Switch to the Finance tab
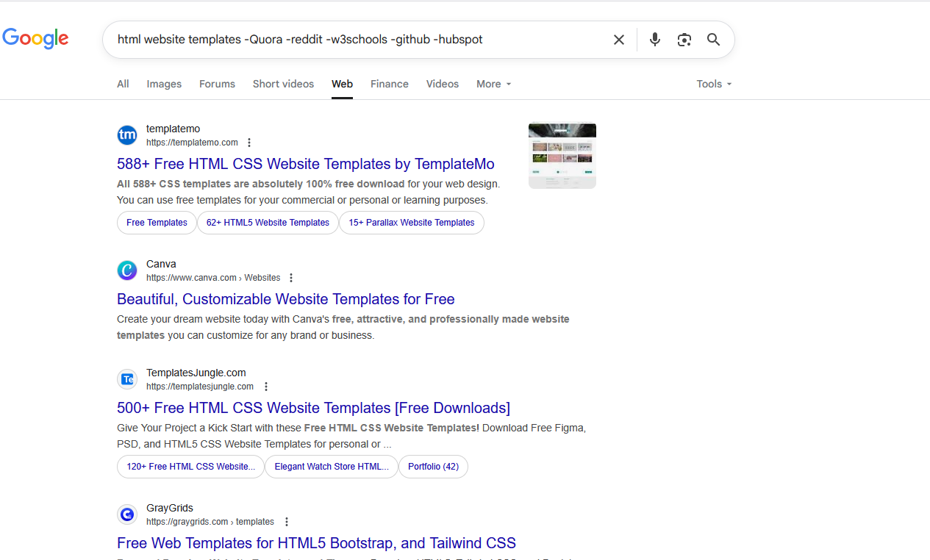Screen dimensions: 930x560 [390, 84]
